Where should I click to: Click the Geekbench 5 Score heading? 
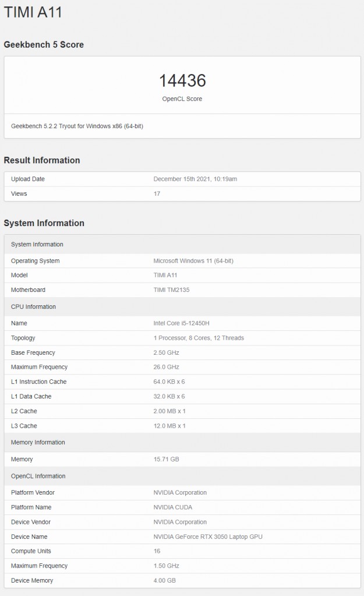[x=44, y=45]
